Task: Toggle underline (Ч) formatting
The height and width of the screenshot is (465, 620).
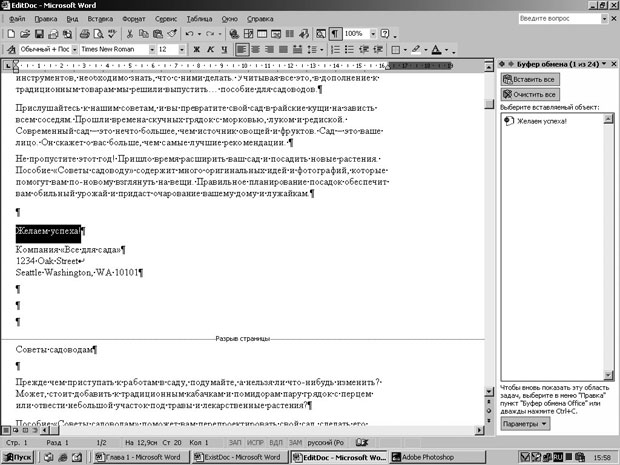Action: [224, 49]
